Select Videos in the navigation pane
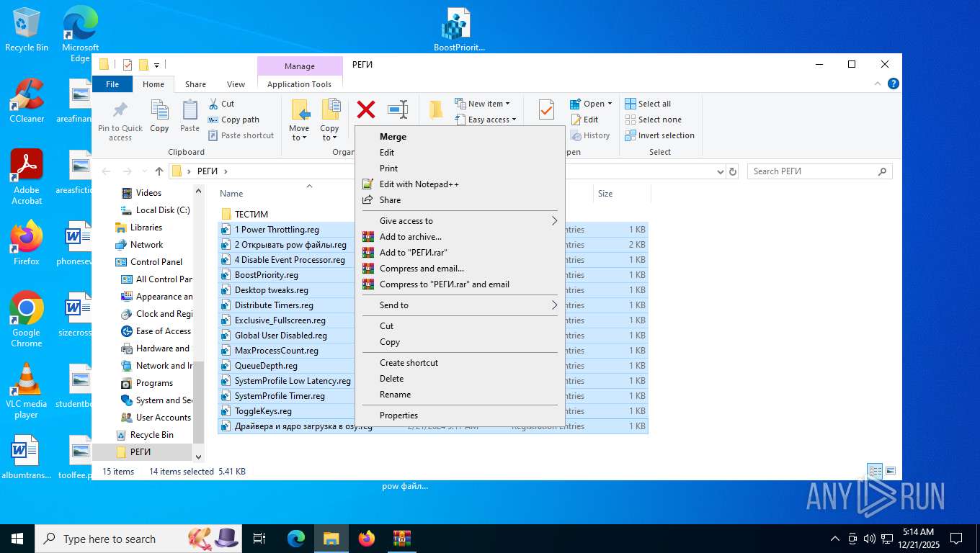Screen dimensions: 980x553 [x=148, y=193]
